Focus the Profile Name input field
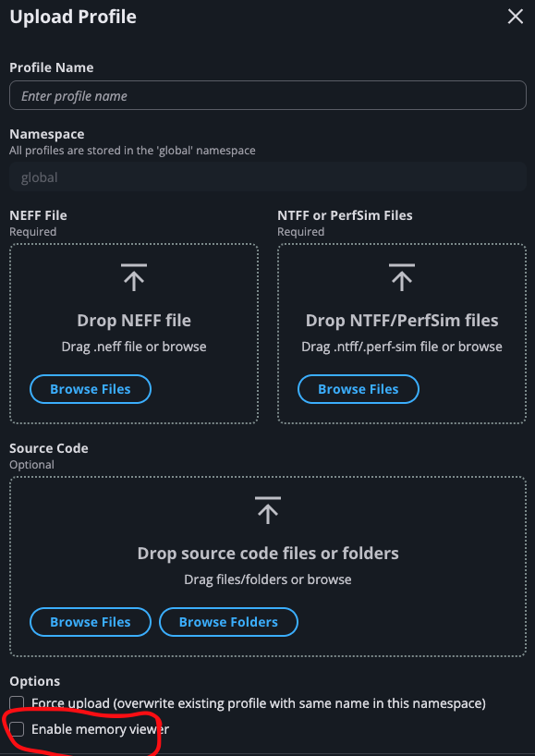This screenshot has width=535, height=756. coord(268,95)
